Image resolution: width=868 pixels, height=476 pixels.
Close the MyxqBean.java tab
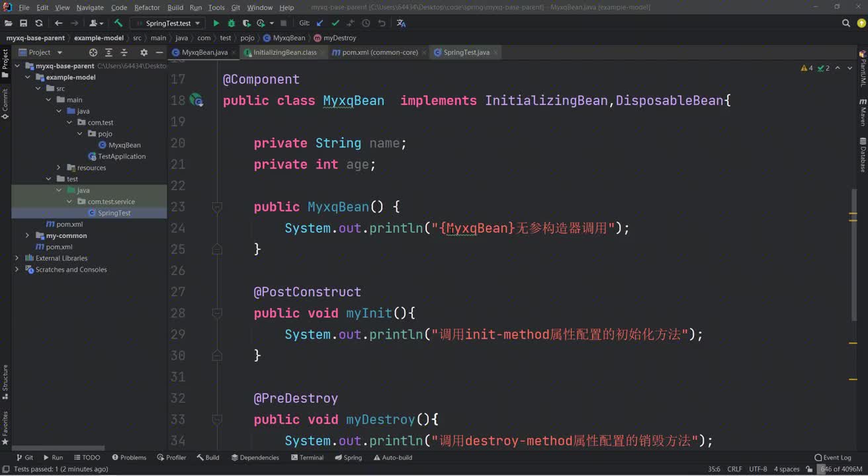[234, 52]
